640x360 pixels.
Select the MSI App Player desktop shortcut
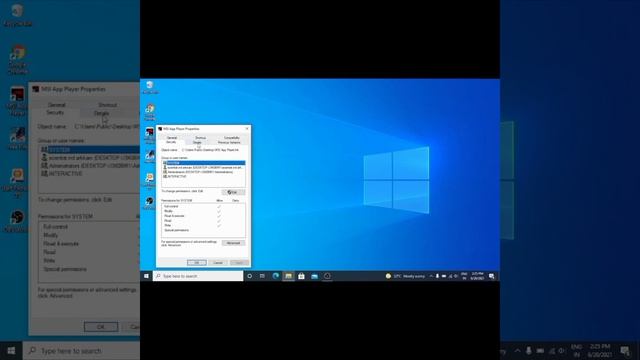[x=150, y=135]
